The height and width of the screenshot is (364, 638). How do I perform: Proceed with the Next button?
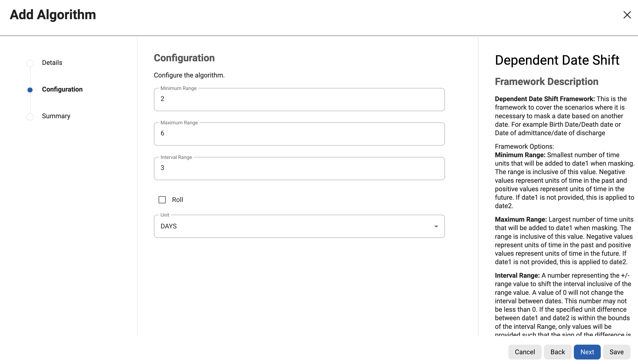587,352
